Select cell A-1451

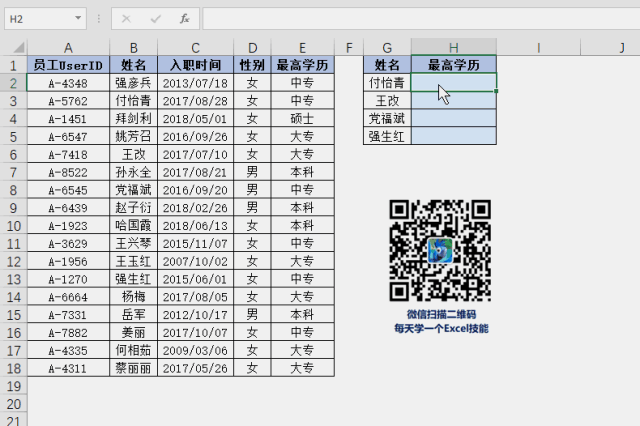(x=68, y=119)
